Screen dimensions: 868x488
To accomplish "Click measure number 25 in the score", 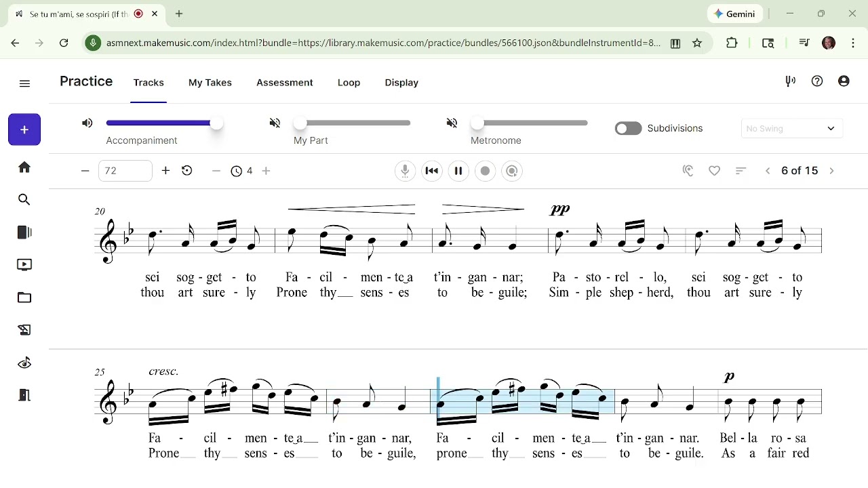I will point(100,372).
